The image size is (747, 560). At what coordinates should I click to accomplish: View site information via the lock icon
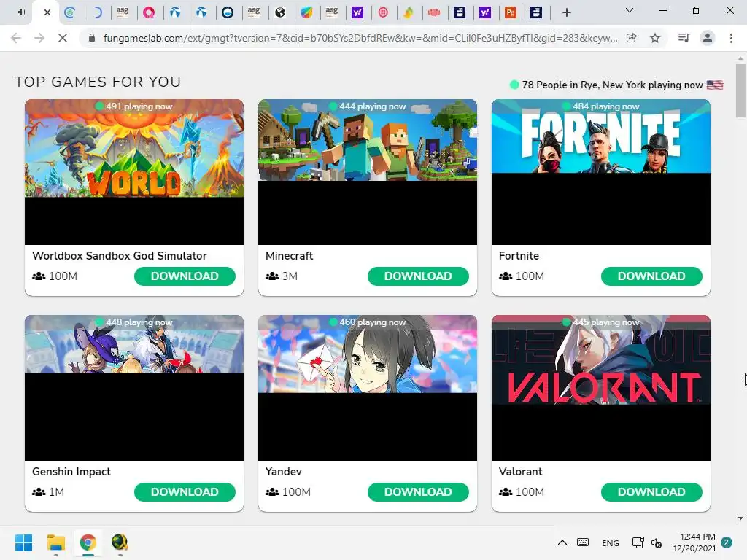coord(92,38)
